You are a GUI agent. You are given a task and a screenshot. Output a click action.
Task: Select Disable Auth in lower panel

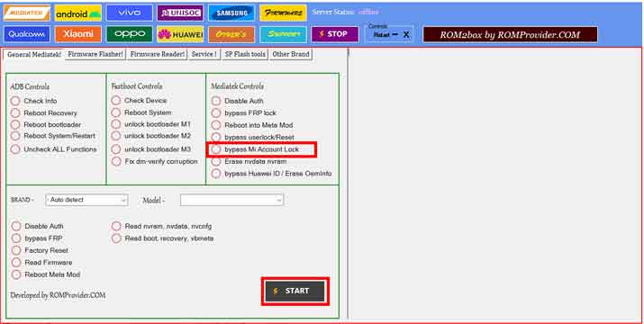pyautogui.click(x=38, y=226)
